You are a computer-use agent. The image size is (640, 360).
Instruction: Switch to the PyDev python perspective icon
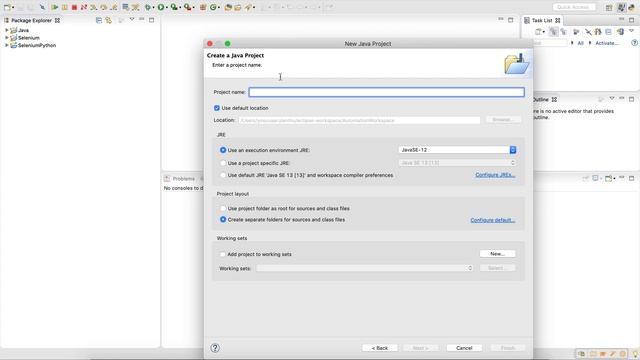(632, 7)
